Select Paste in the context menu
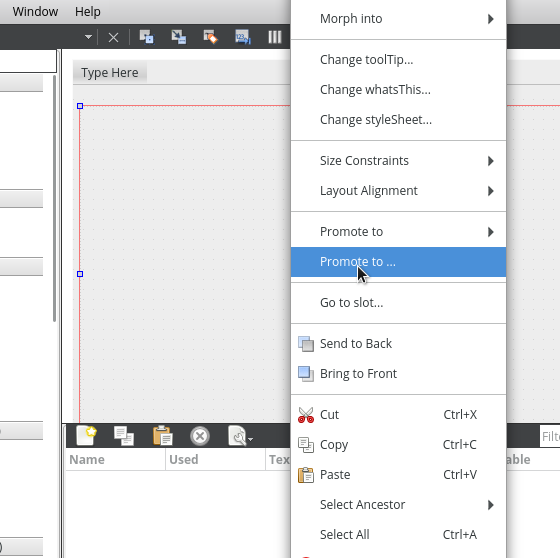 (398, 475)
